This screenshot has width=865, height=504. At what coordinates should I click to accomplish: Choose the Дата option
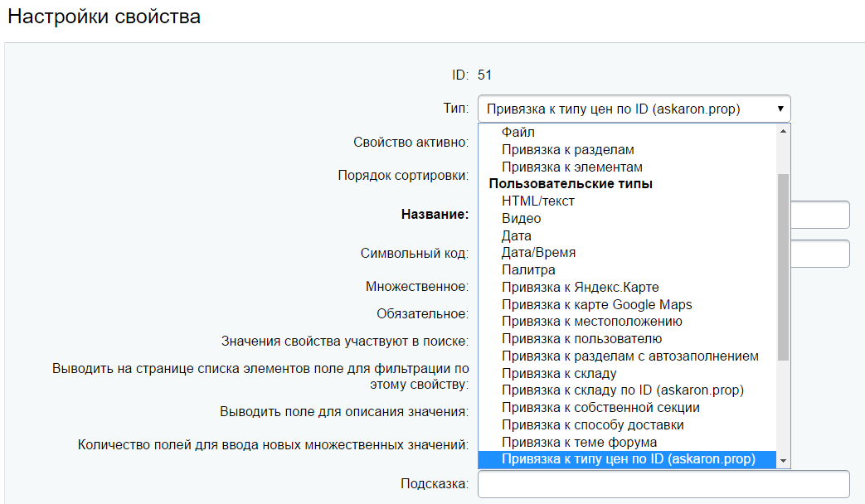coord(516,236)
